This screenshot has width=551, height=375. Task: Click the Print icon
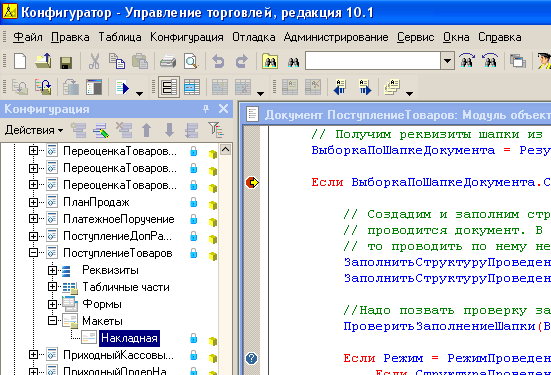point(168,62)
